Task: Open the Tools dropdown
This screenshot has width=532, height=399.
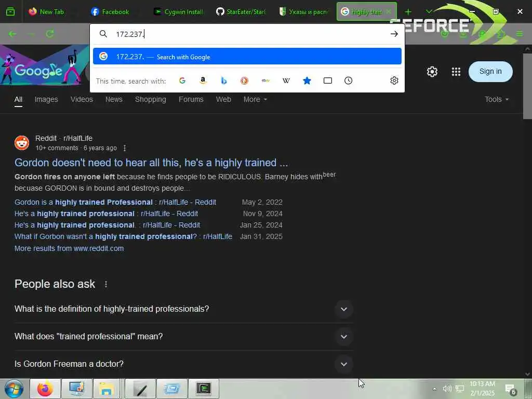Action: (496, 99)
